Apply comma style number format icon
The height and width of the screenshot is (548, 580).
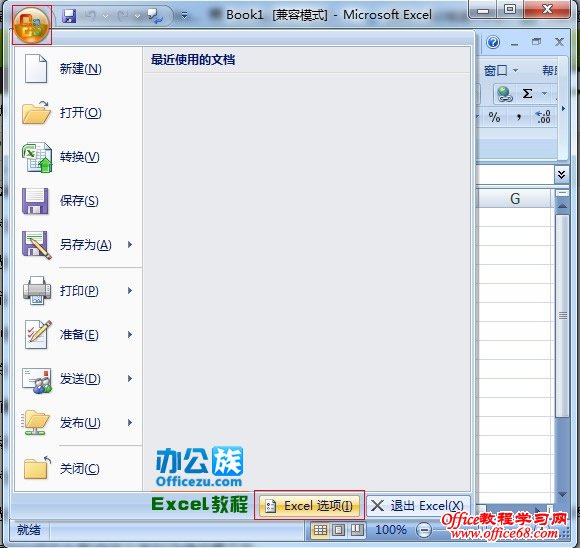click(x=519, y=118)
